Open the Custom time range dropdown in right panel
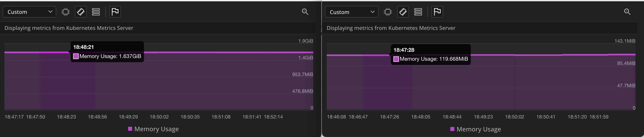Screen dimensions: 644x137 [x=351, y=12]
